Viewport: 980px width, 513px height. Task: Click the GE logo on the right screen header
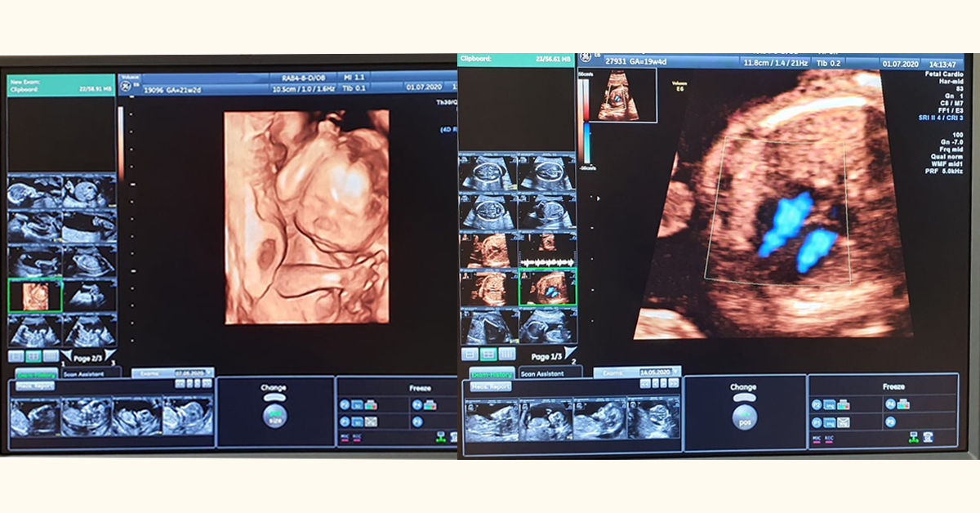pos(585,59)
